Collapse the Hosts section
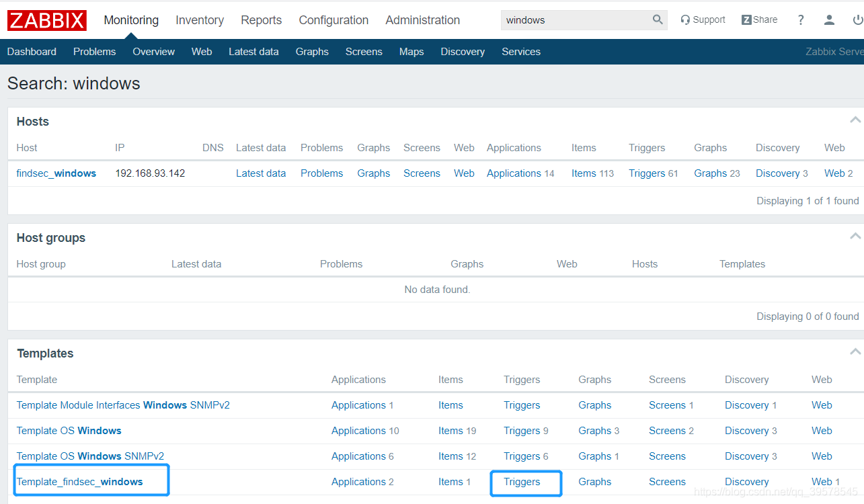 tap(855, 120)
